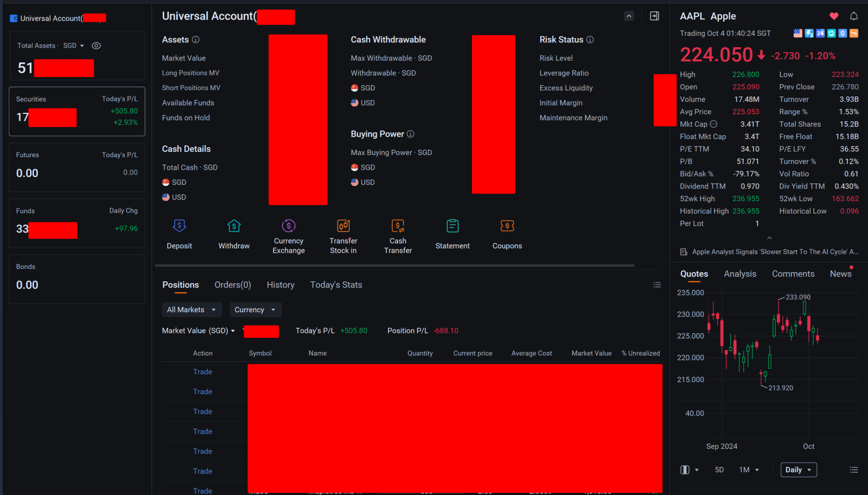
Task: Click the AAPL price 224.050
Action: pyautogui.click(x=717, y=55)
